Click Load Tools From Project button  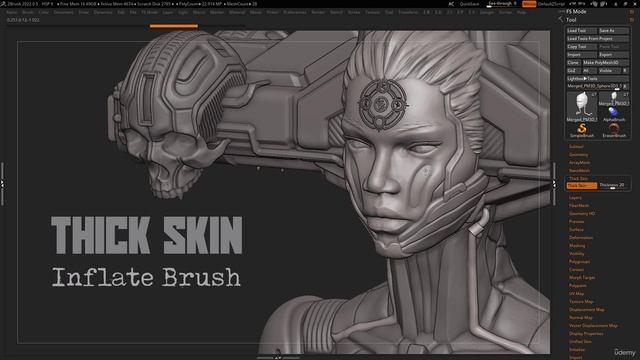(598, 39)
